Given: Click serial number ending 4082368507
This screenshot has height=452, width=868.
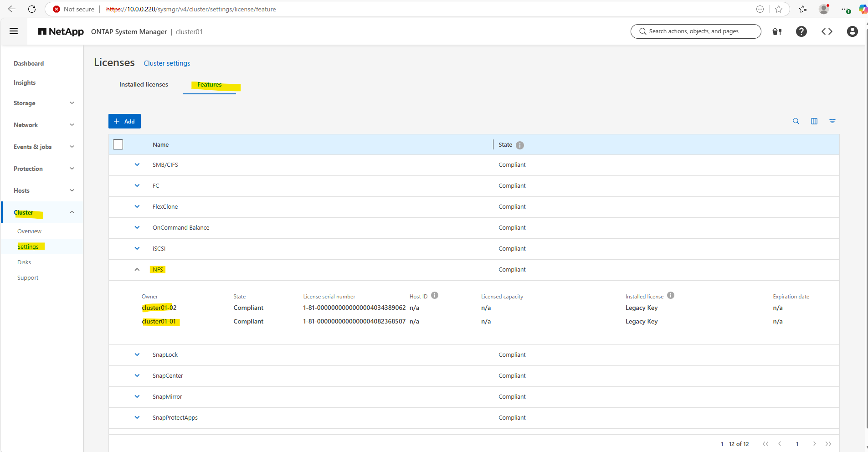Looking at the screenshot, I should (x=354, y=321).
